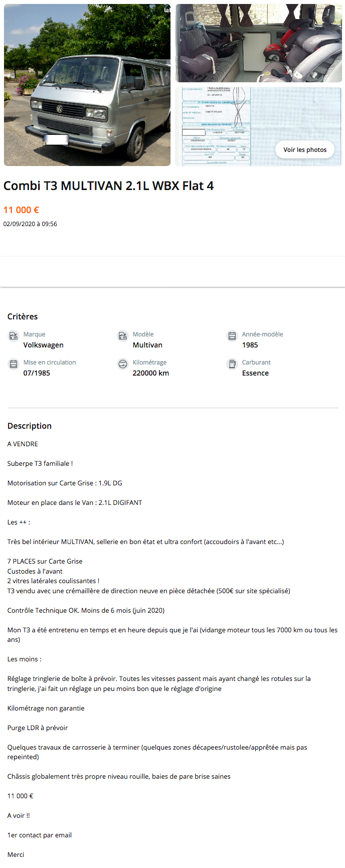Click the line '7 PLACES sur Carte Grise'
345x868 pixels.
coord(45,561)
